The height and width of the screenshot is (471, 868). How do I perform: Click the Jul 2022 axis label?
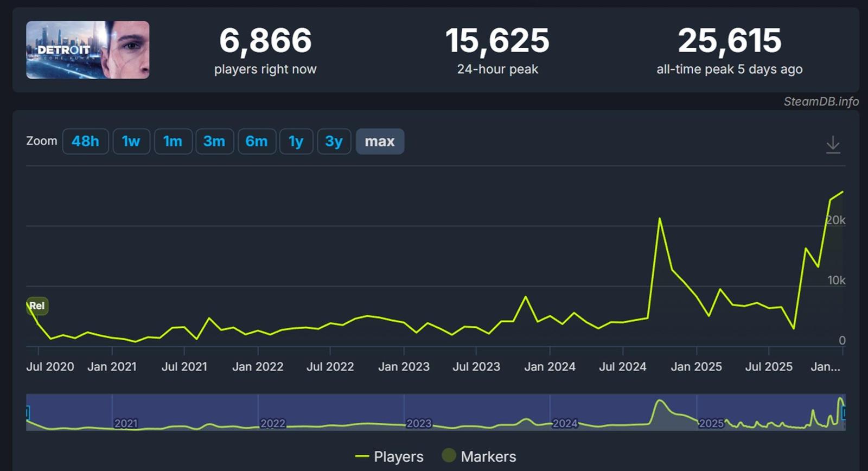(330, 367)
